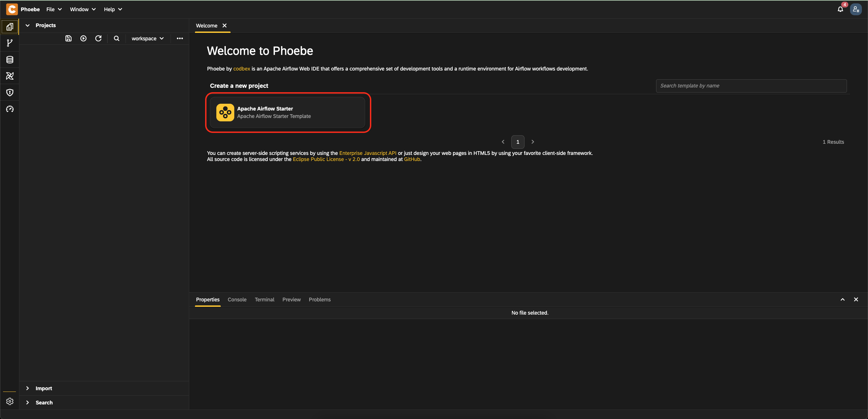Click the Refresh icon in Projects toolbar
The width and height of the screenshot is (868, 419).
[98, 38]
